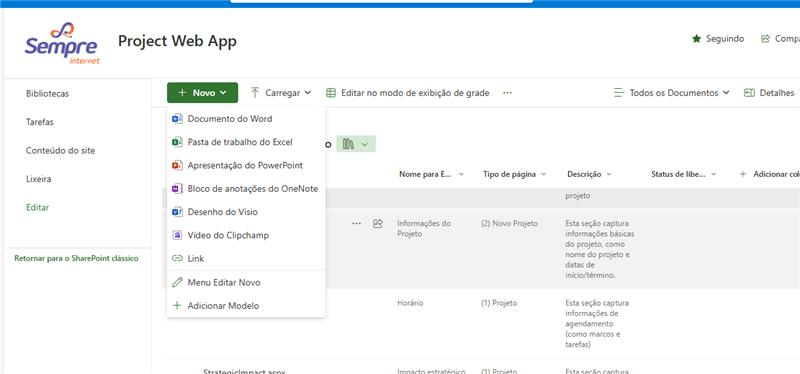Select Desenho do Visio menu item
800x374 pixels.
246,212
